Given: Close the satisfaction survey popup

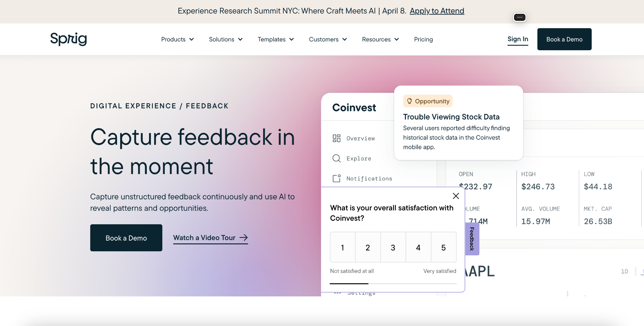Looking at the screenshot, I should click(x=456, y=196).
